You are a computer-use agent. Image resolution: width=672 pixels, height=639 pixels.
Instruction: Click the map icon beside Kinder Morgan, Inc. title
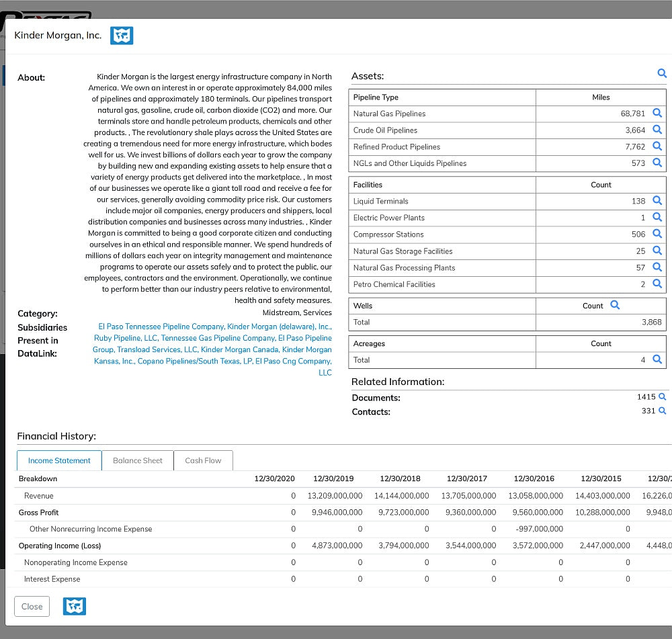click(122, 36)
